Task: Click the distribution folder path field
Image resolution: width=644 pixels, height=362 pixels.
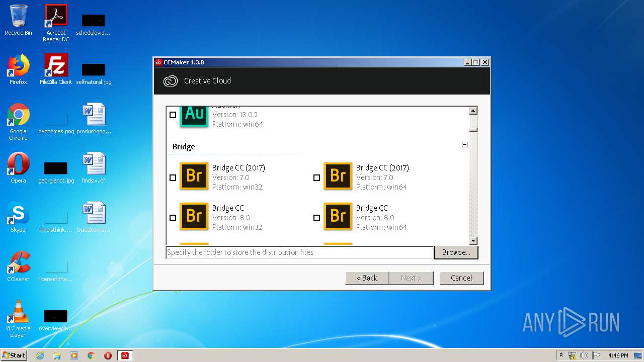Action: 300,252
